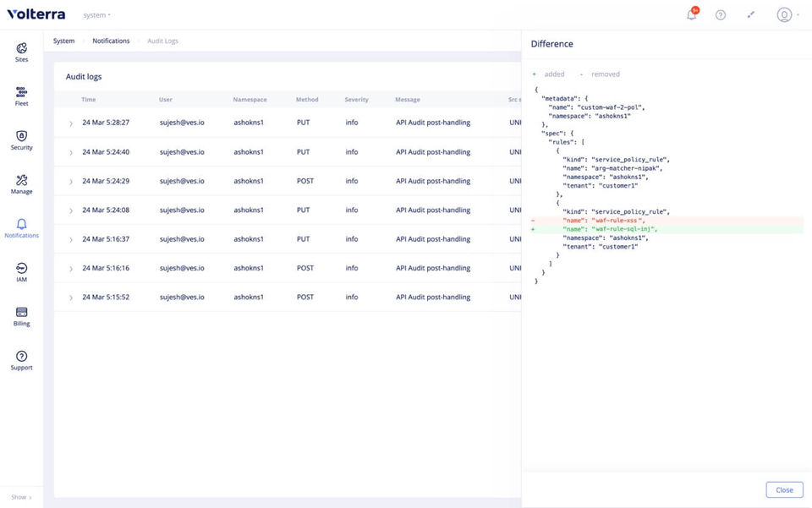
Task: Sort by Message column header
Action: (408, 100)
